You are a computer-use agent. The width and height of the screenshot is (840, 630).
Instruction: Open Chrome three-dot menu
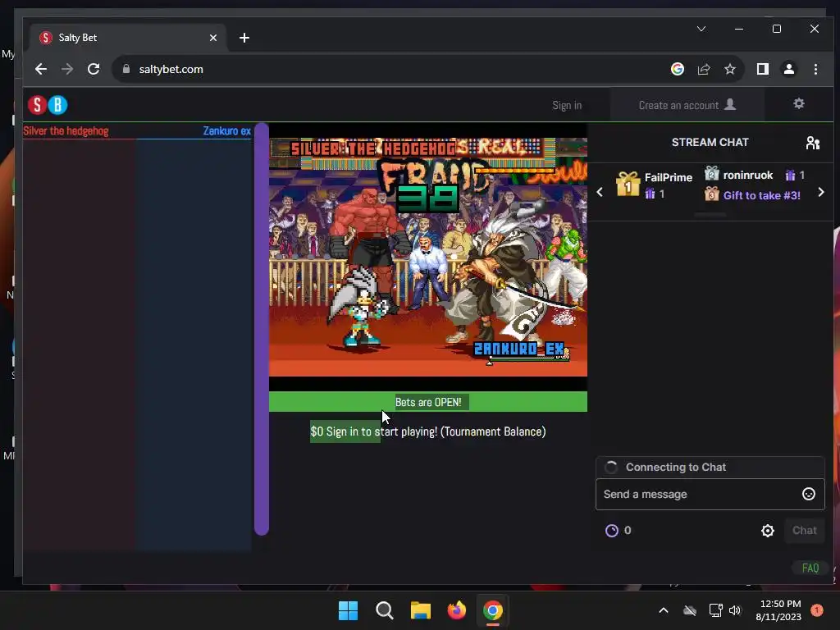(x=815, y=69)
